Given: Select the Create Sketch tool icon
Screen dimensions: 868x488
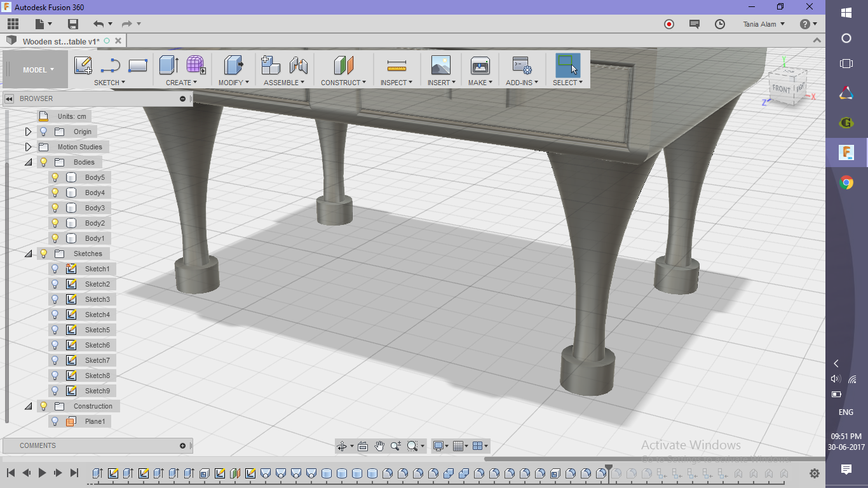Looking at the screenshot, I should [83, 65].
